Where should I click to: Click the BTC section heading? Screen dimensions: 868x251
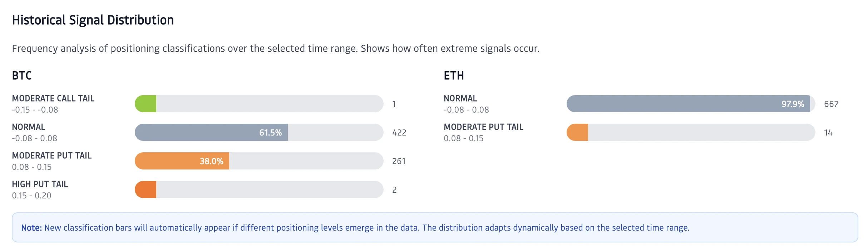point(22,75)
